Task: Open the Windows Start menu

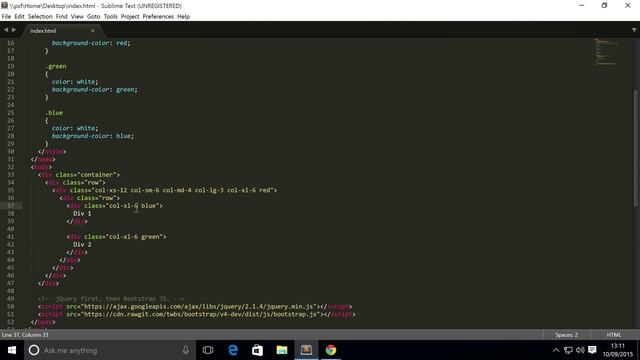Action: point(12,350)
